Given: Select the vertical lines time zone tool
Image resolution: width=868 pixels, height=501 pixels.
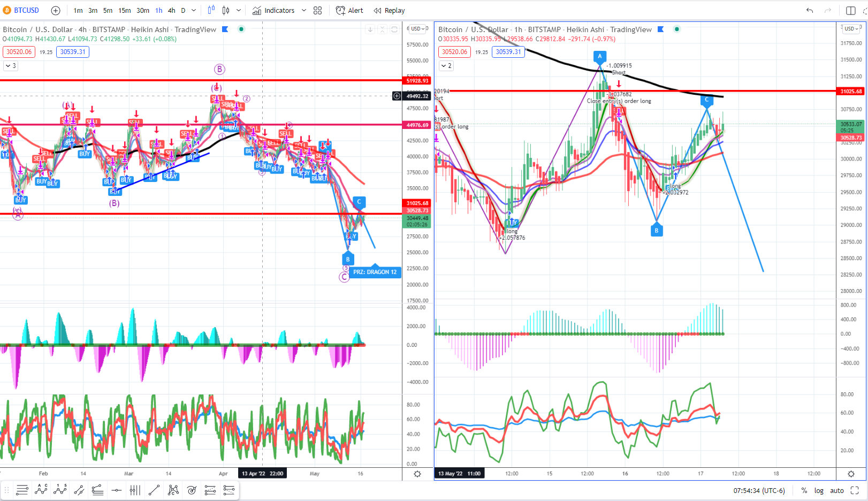Looking at the screenshot, I should click(x=135, y=490).
